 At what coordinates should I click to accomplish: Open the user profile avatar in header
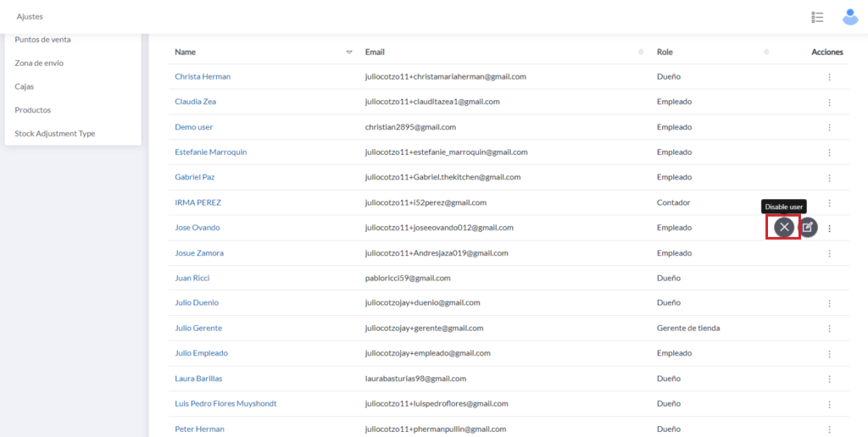[849, 17]
